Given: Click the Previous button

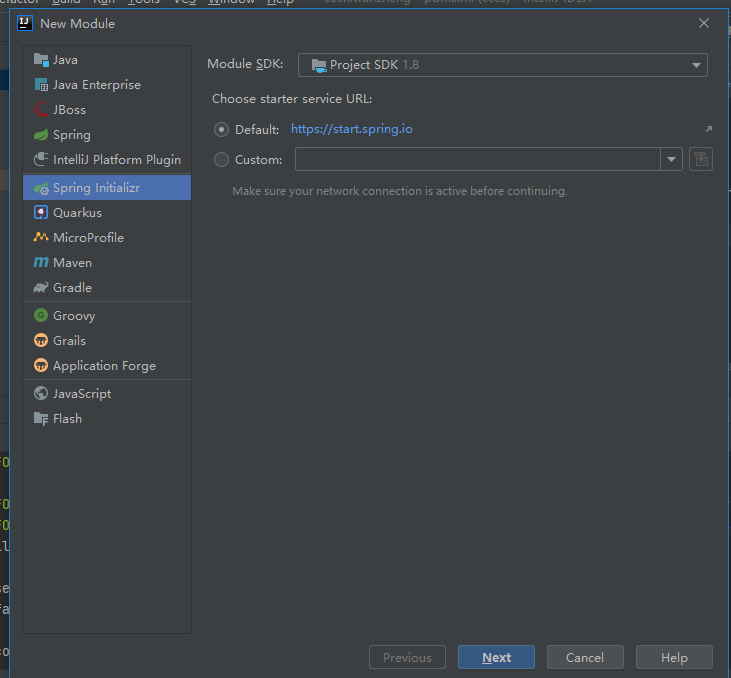Looking at the screenshot, I should pos(407,657).
